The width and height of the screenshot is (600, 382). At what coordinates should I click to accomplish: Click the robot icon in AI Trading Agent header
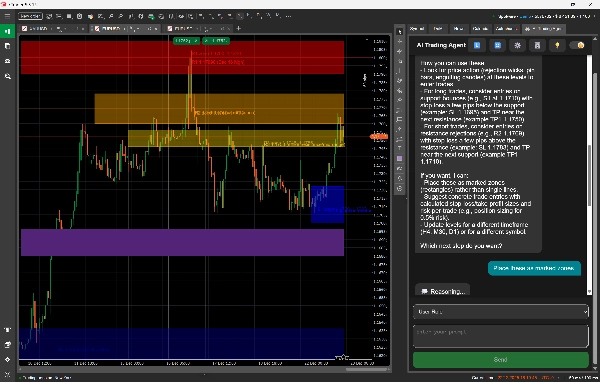point(537,45)
